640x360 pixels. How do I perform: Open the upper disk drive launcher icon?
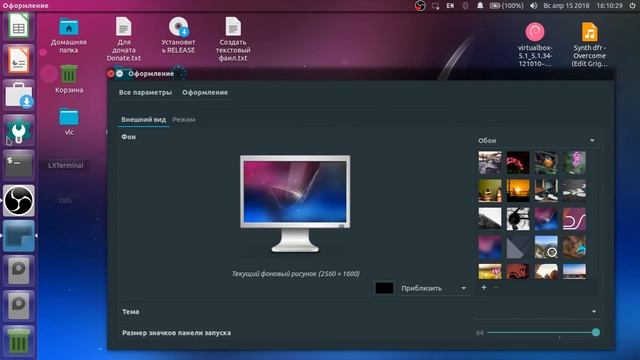[19, 270]
